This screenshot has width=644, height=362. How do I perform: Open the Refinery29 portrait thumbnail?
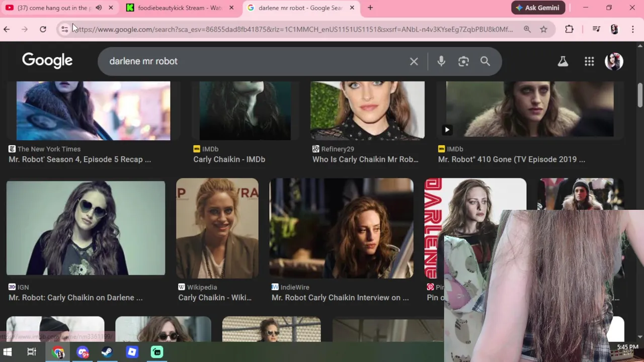367,110
